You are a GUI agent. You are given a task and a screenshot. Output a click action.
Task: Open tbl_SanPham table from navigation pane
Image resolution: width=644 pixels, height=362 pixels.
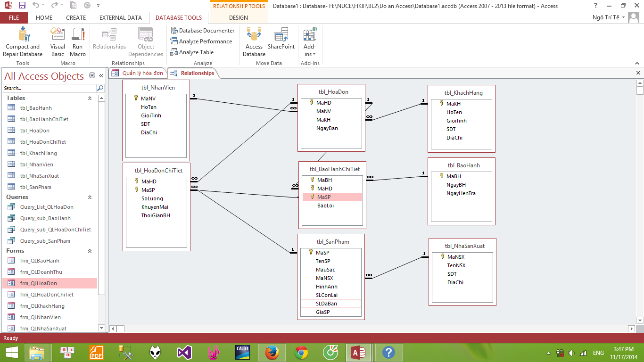click(36, 187)
